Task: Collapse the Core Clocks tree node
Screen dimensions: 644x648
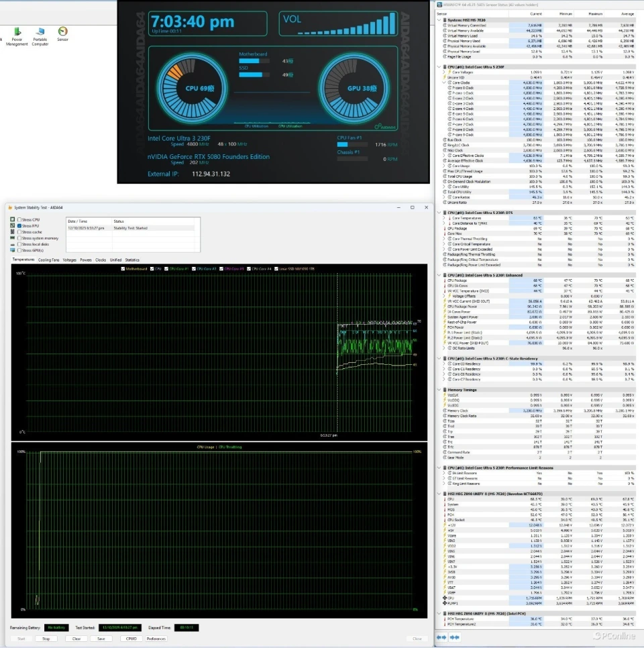Action: click(443, 83)
